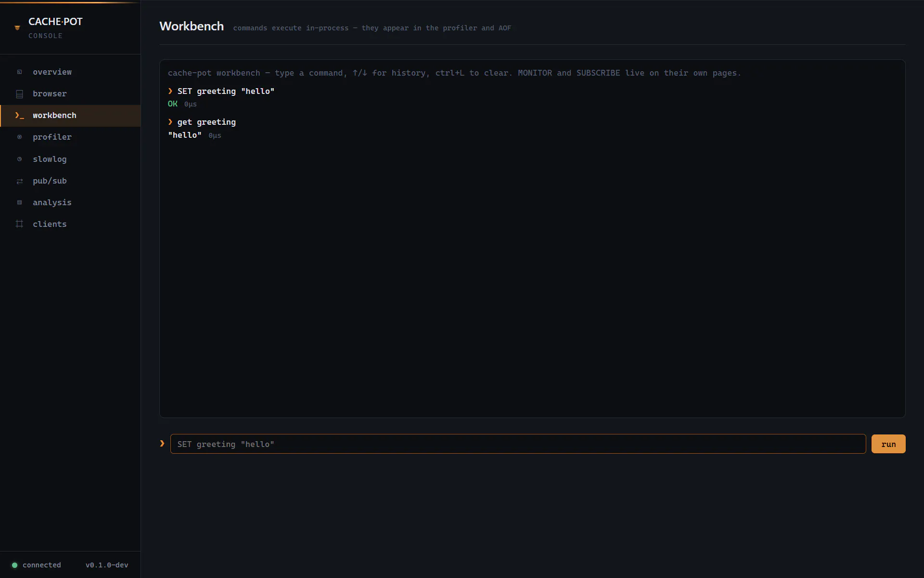
Task: View the clients page
Action: click(x=70, y=224)
